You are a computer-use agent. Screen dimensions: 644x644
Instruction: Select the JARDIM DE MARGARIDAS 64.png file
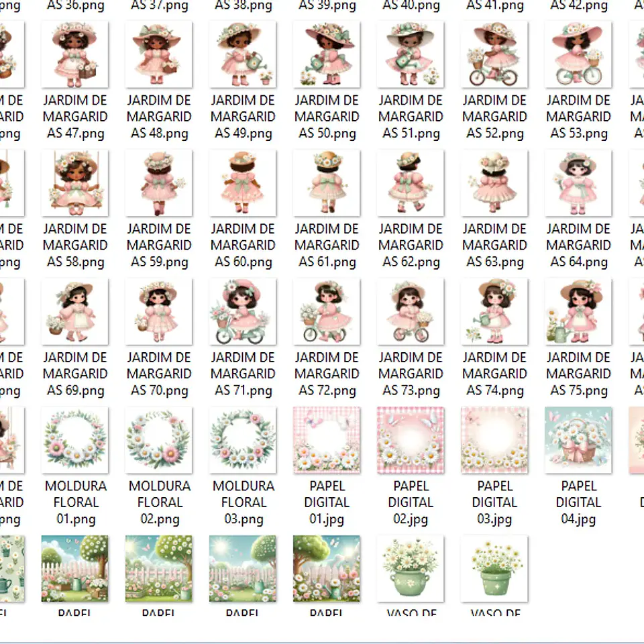(578, 183)
